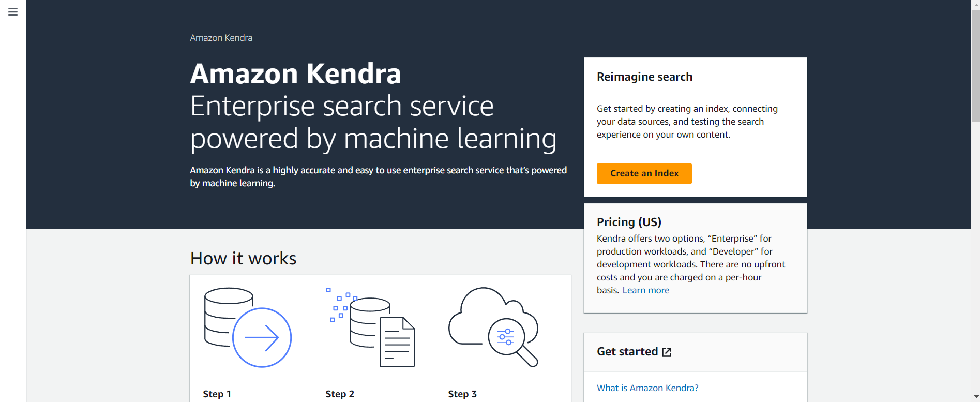
Task: Click the Get started panel header
Action: coord(627,351)
